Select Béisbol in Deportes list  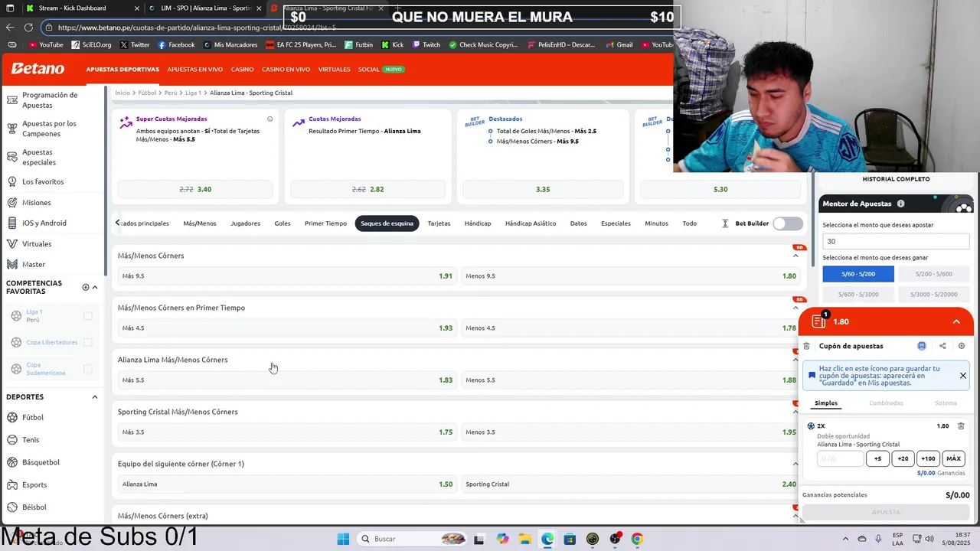pos(34,507)
